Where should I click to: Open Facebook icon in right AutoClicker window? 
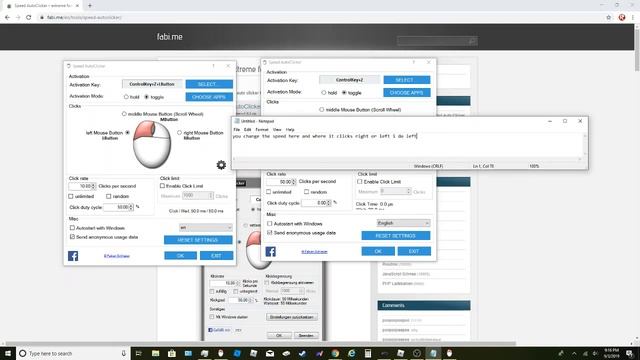271,251
